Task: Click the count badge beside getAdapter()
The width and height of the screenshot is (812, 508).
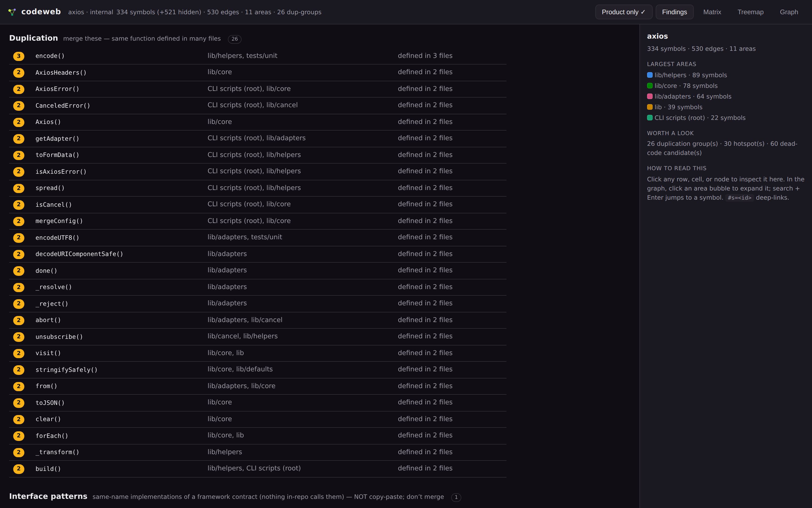Action: 19,138
